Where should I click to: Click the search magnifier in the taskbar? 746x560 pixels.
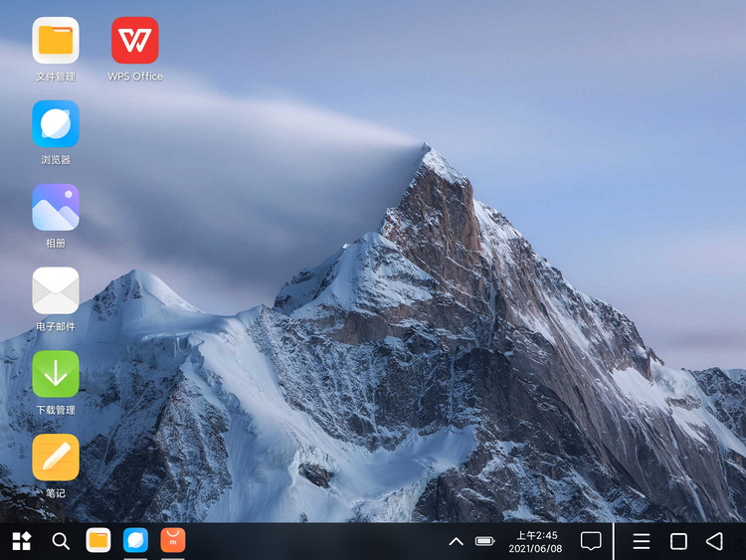[x=61, y=541]
